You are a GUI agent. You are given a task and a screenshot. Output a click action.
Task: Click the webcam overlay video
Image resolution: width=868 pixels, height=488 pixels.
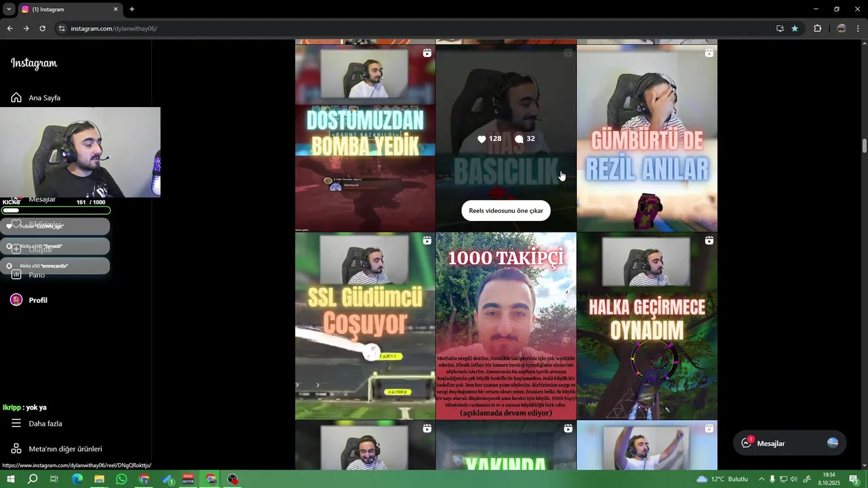coord(80,152)
